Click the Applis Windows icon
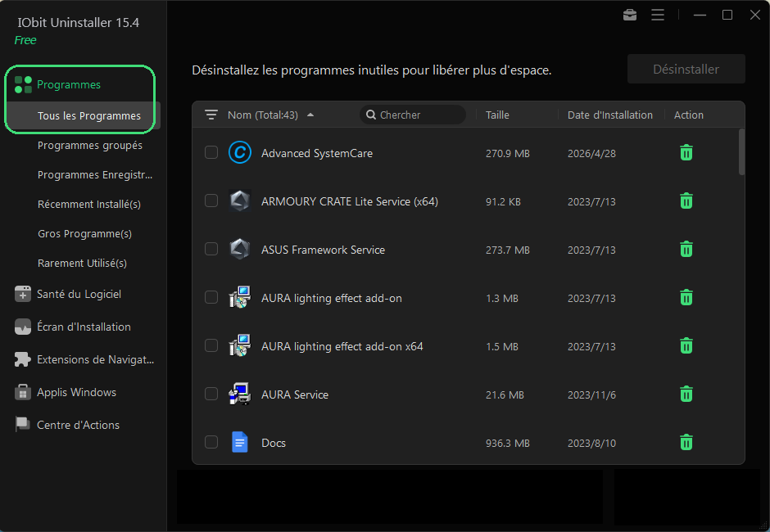 point(23,392)
